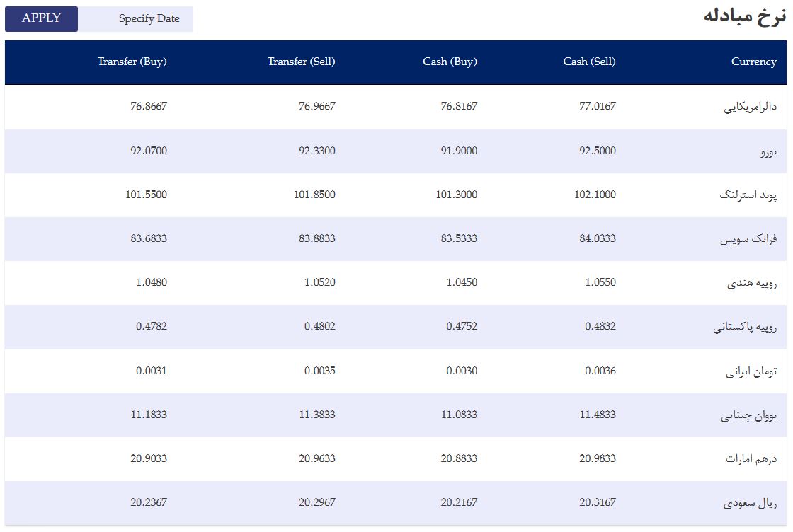793x532 pixels.
Task: Click cash buy value 101.3000
Action: pos(457,195)
